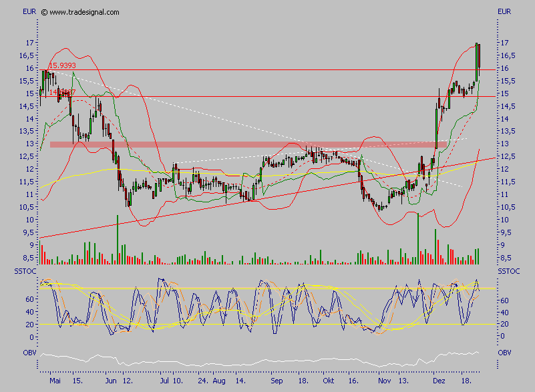Click the latest candlestick at chart's peak

pyautogui.click(x=478, y=57)
